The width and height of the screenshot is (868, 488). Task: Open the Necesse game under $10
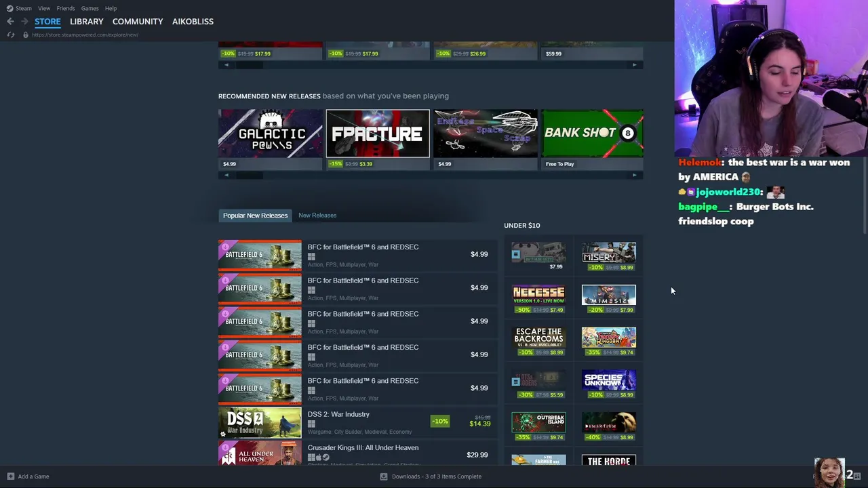(x=538, y=299)
